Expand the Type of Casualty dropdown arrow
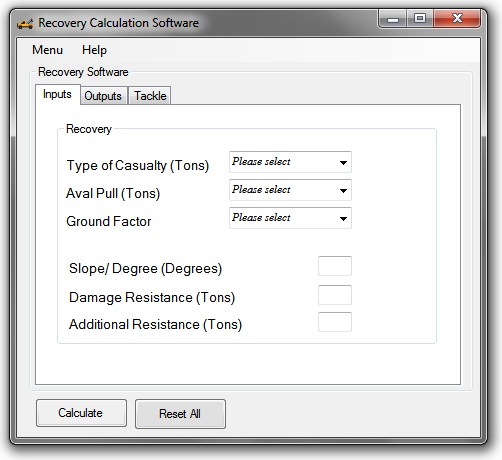502x460 pixels. pyautogui.click(x=343, y=163)
